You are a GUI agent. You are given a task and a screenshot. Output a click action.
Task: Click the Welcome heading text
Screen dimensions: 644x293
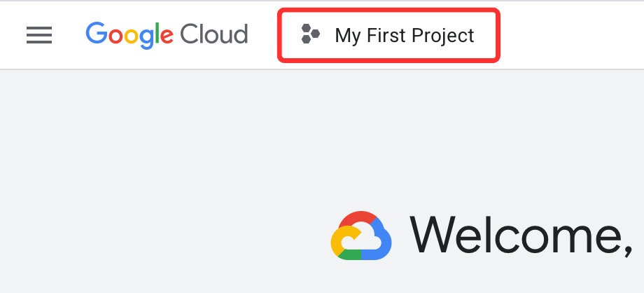click(x=521, y=236)
